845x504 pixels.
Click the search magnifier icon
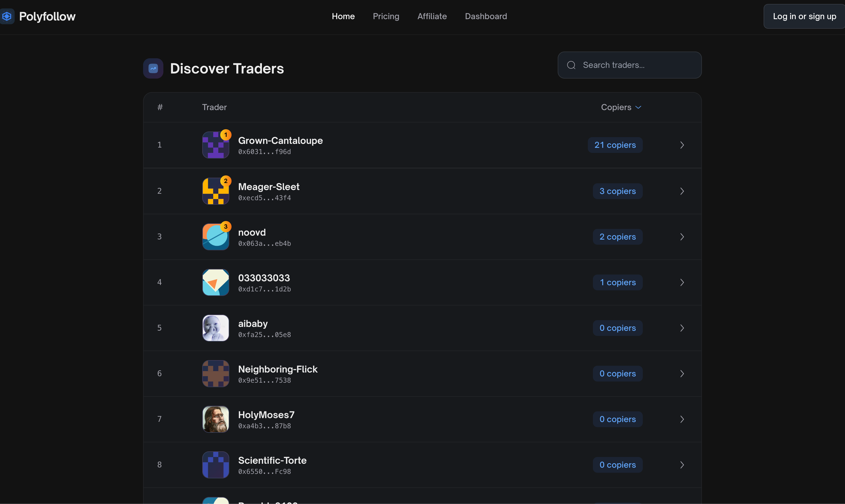572,65
